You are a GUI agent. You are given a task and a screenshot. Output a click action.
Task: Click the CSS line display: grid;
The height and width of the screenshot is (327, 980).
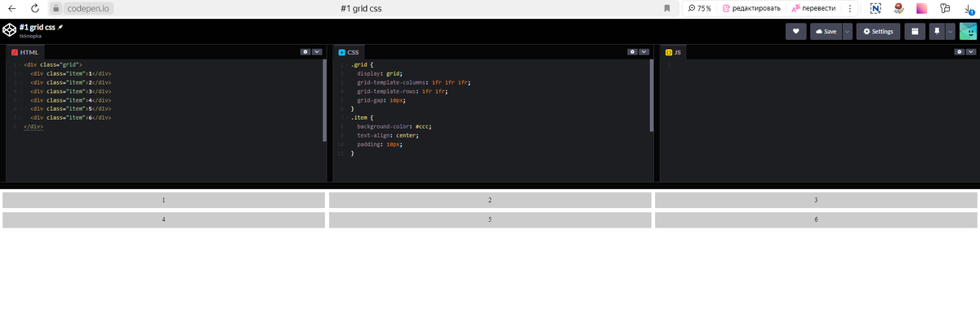[380, 73]
